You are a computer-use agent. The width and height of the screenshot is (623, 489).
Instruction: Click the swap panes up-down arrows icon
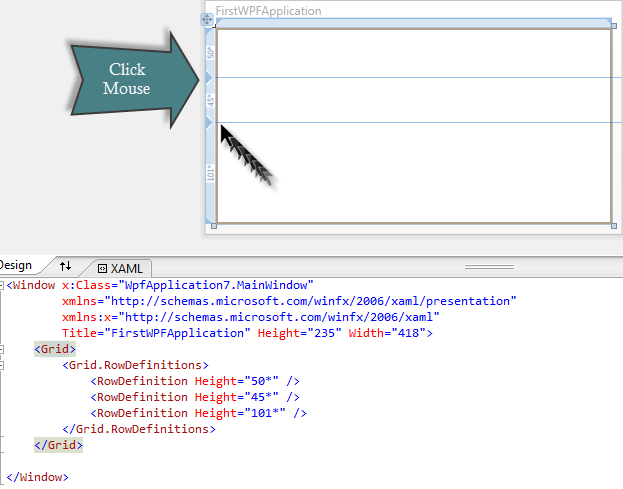click(66, 266)
